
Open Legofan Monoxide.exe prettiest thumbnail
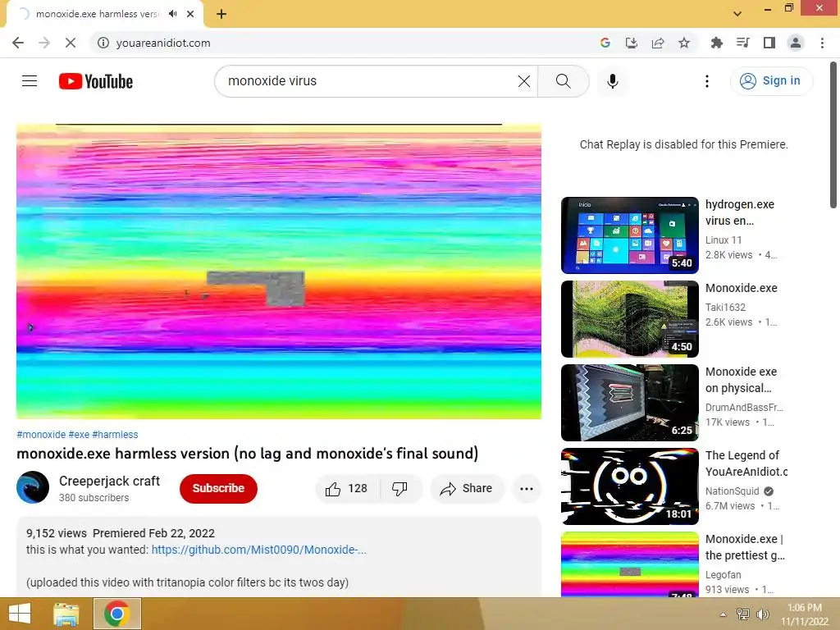click(630, 564)
